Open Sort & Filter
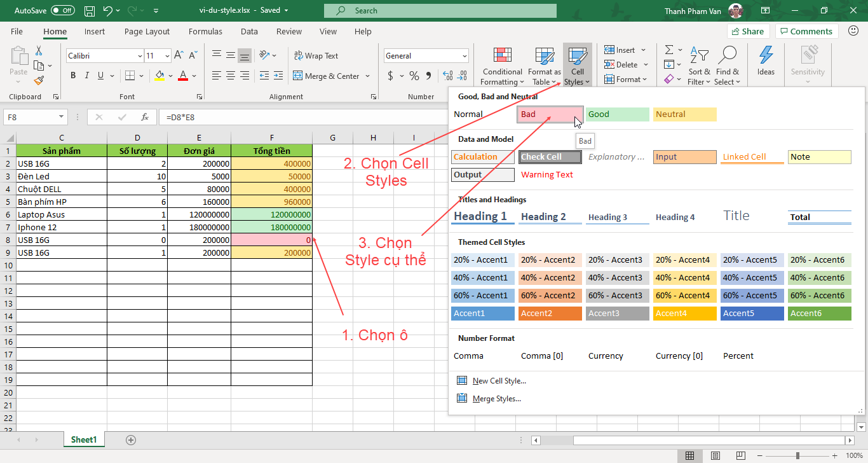 [x=699, y=66]
